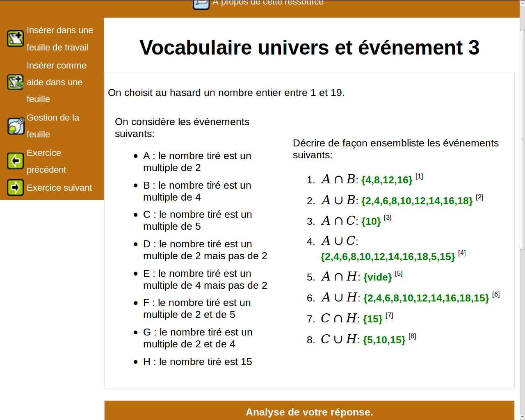Click 'On choisit au hasard un nombre entier' sentence
This screenshot has width=525, height=420.
coord(226,93)
